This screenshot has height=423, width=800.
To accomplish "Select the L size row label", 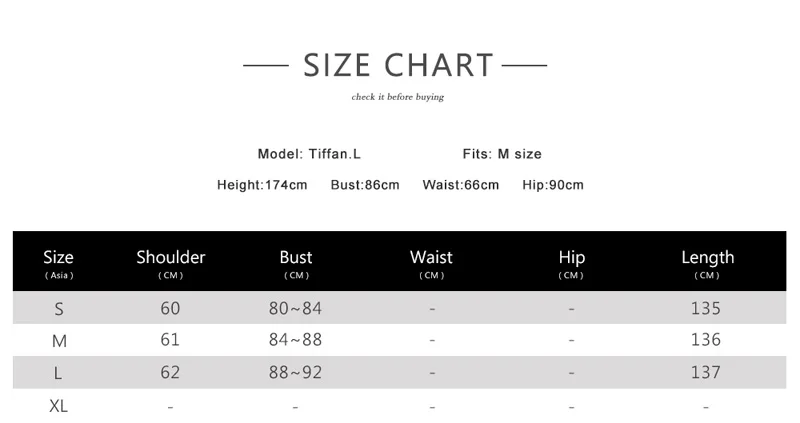I will pos(59,372).
